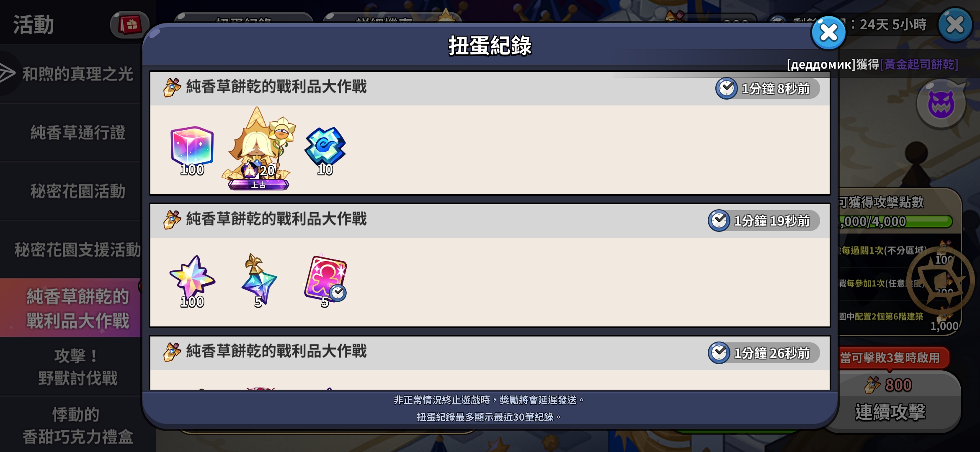
Task: Close the 扭蛋紀錄 gacha record popup
Action: (828, 33)
